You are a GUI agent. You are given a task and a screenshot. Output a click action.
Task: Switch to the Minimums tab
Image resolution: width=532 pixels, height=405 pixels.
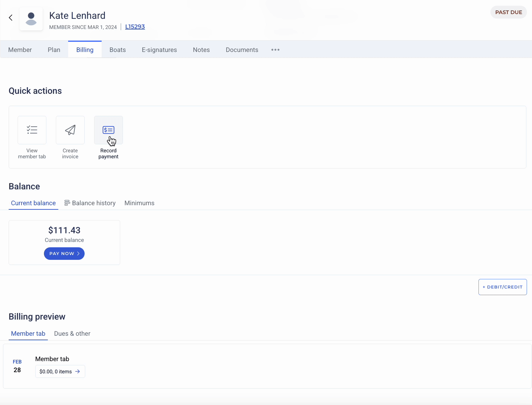coord(139,203)
